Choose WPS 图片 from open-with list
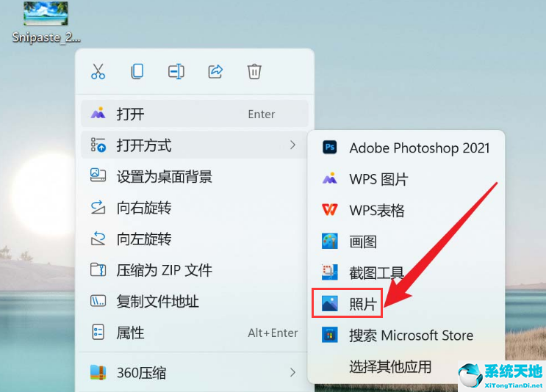The image size is (546, 392). [378, 179]
